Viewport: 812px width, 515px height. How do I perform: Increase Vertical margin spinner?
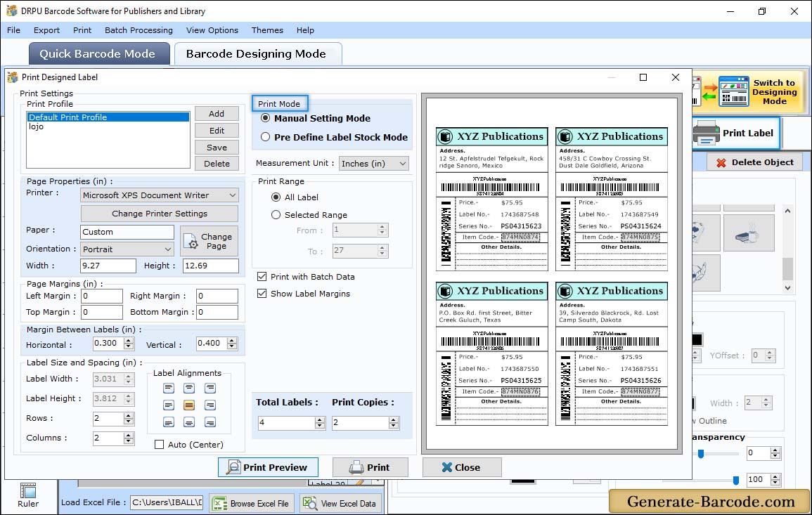pos(232,340)
